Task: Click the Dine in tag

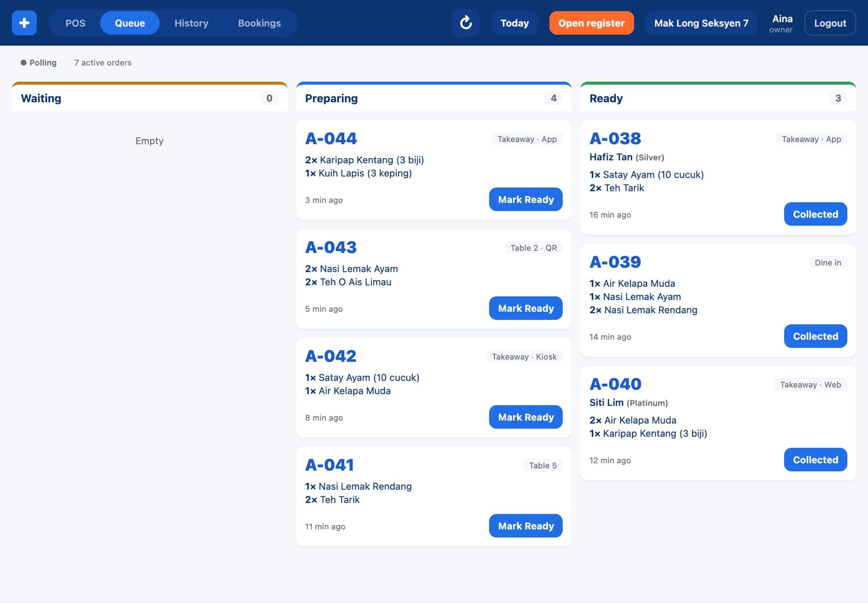Action: 827,263
